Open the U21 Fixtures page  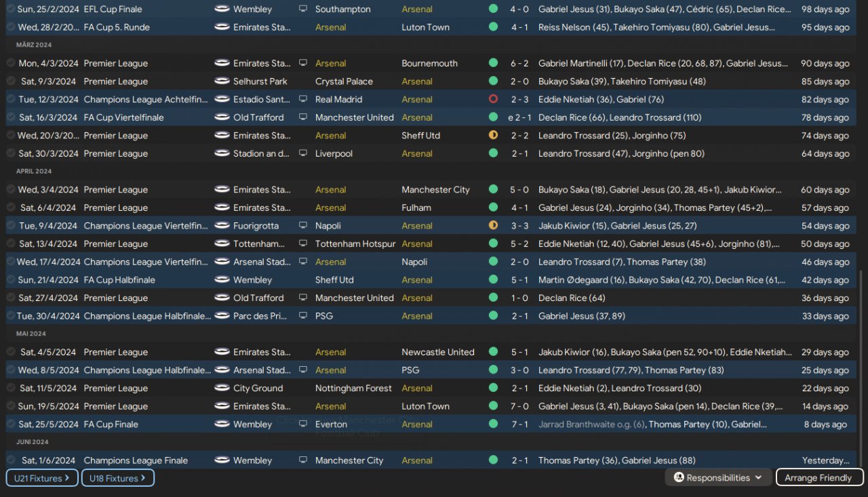pyautogui.click(x=42, y=478)
